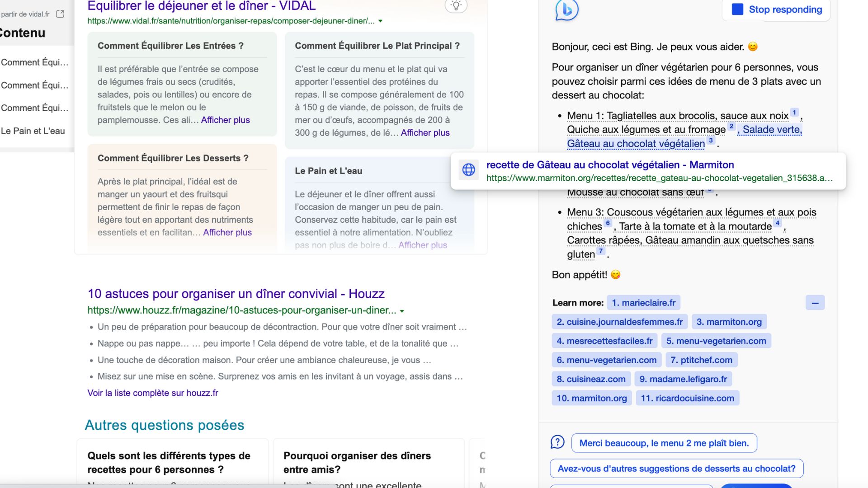The height and width of the screenshot is (488, 868).
Task: Open source 6. menu-vegetarien.com
Action: (607, 360)
